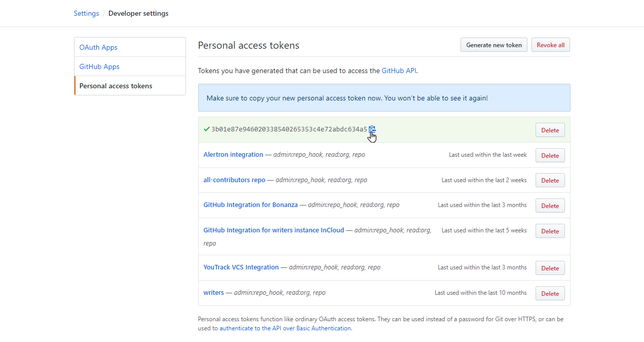The width and height of the screenshot is (644, 342).
Task: Delete the writers token
Action: coord(550,293)
